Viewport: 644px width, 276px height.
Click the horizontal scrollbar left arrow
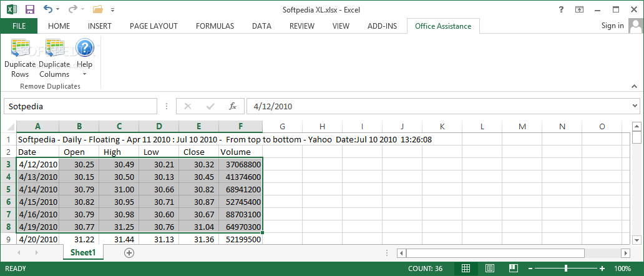point(402,253)
